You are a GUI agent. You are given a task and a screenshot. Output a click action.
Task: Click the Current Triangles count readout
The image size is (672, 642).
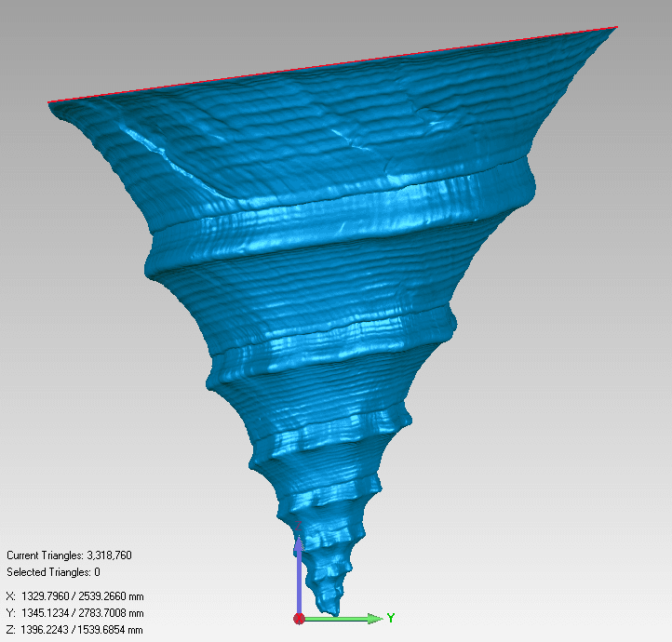69,555
